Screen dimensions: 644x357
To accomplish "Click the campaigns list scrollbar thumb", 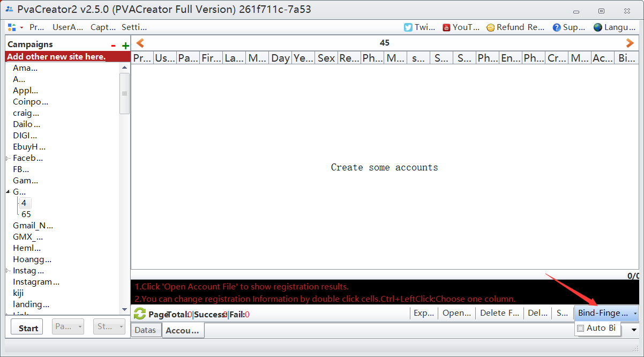I will 124,93.
